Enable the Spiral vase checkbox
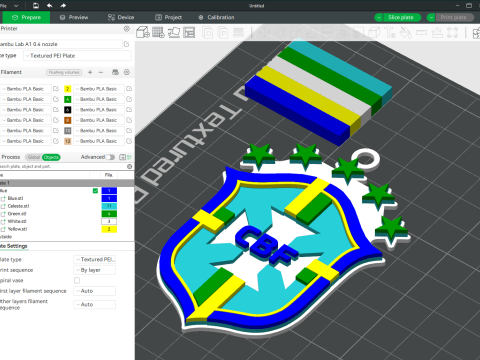This screenshot has width=480, height=360. tap(77, 280)
